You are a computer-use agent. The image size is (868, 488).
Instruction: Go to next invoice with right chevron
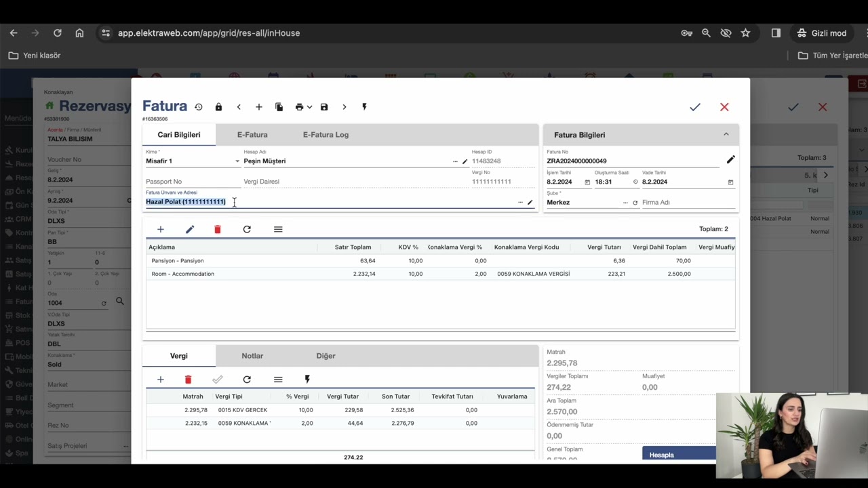pos(344,107)
